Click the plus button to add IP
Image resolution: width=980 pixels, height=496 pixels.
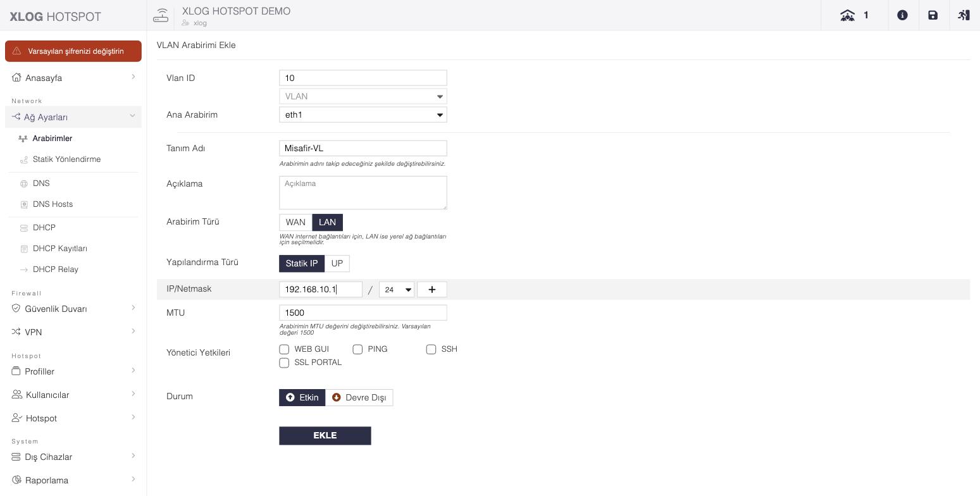point(432,289)
